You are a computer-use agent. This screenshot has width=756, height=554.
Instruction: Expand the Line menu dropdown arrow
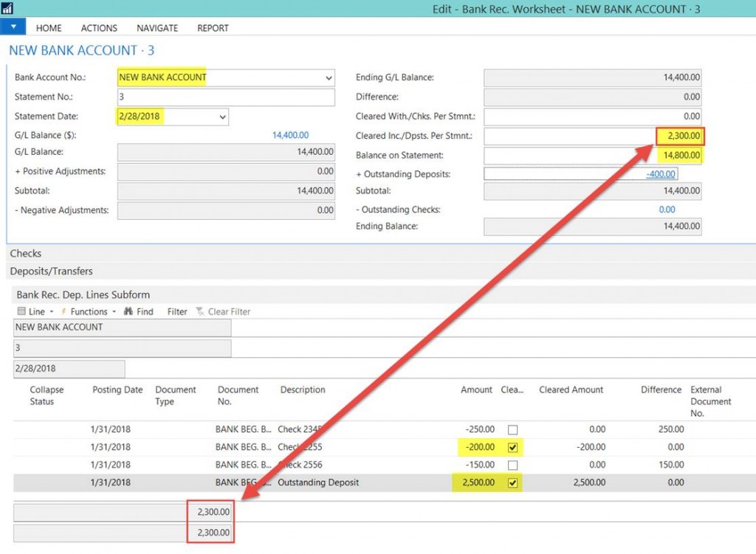pos(46,311)
